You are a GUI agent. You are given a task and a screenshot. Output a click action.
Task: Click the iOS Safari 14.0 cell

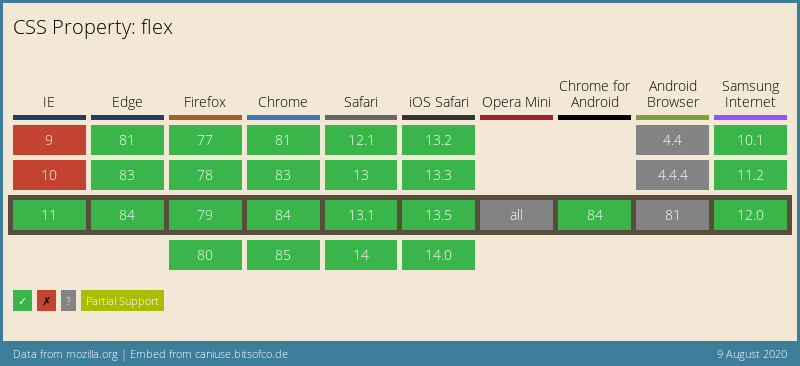[438, 255]
